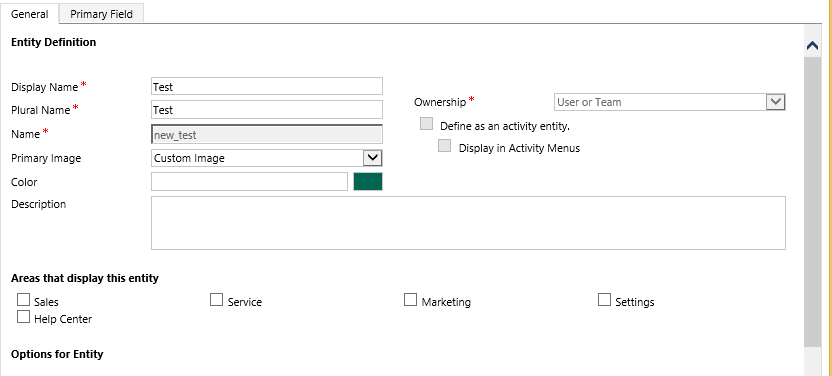Check the Service area checkbox

(x=216, y=300)
